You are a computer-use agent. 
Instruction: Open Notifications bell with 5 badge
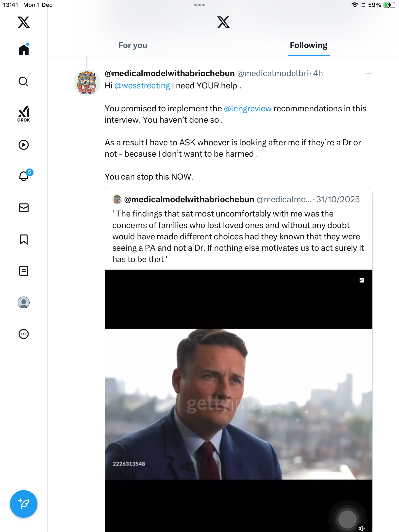(x=24, y=176)
